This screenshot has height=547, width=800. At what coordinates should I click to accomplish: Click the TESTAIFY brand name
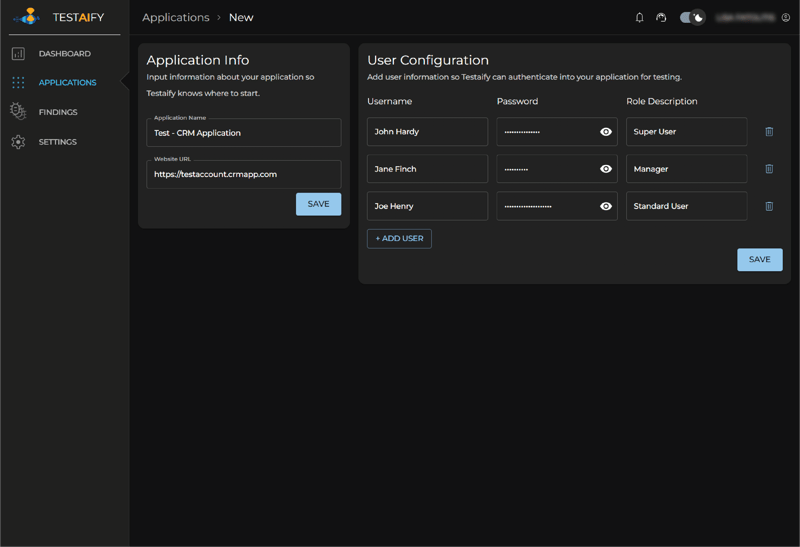pos(79,17)
